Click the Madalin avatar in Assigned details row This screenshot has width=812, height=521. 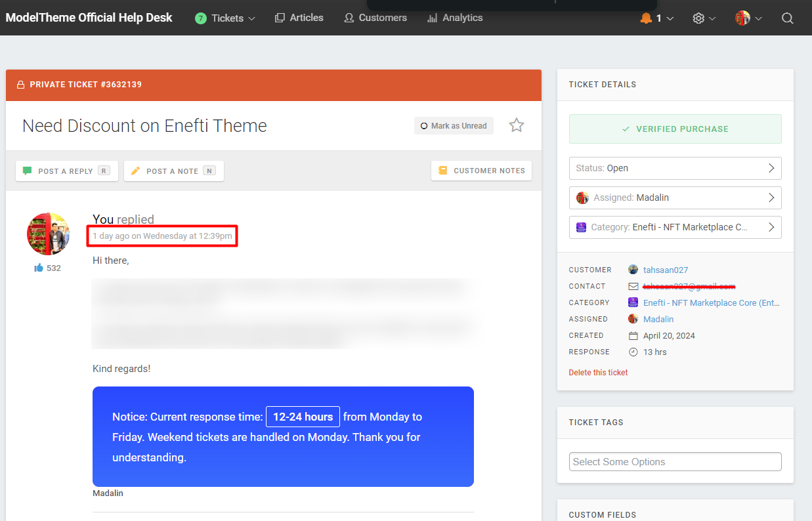[633, 319]
